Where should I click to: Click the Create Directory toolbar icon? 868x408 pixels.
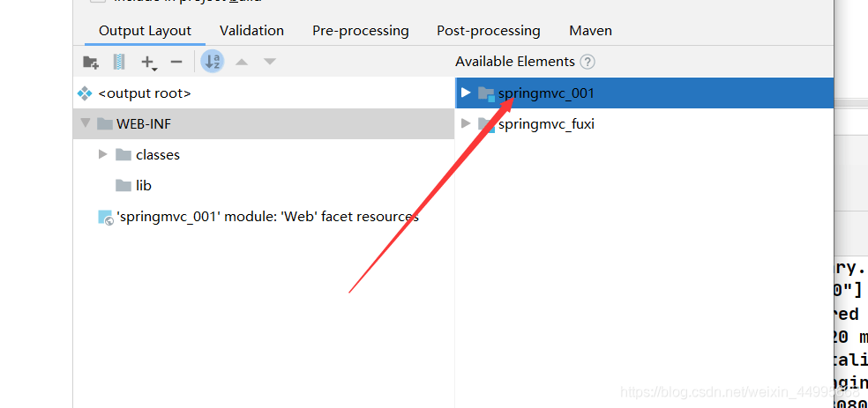click(90, 62)
